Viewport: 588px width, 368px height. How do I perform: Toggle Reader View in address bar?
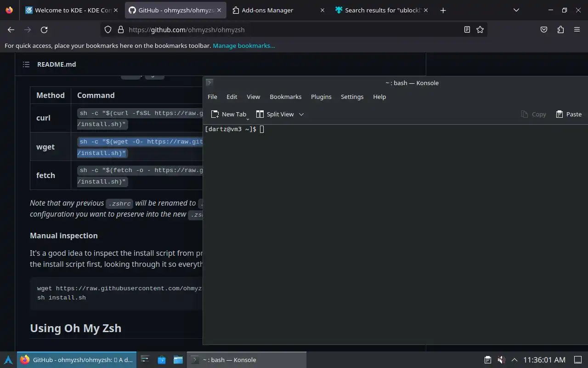[x=467, y=29]
